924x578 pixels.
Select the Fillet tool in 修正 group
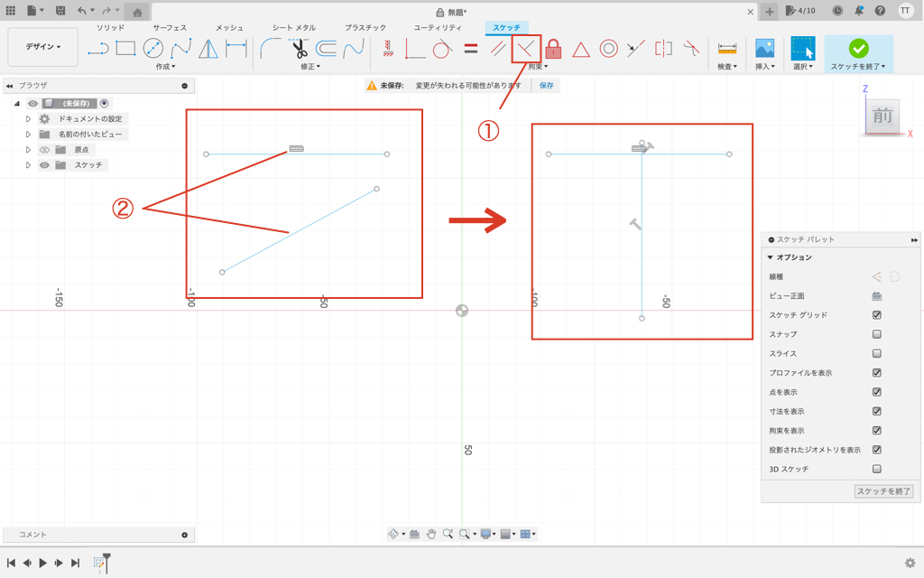(x=271, y=49)
